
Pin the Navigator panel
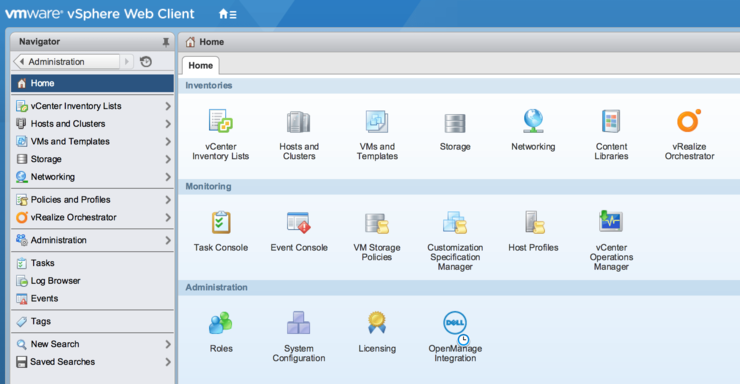pyautogui.click(x=166, y=42)
